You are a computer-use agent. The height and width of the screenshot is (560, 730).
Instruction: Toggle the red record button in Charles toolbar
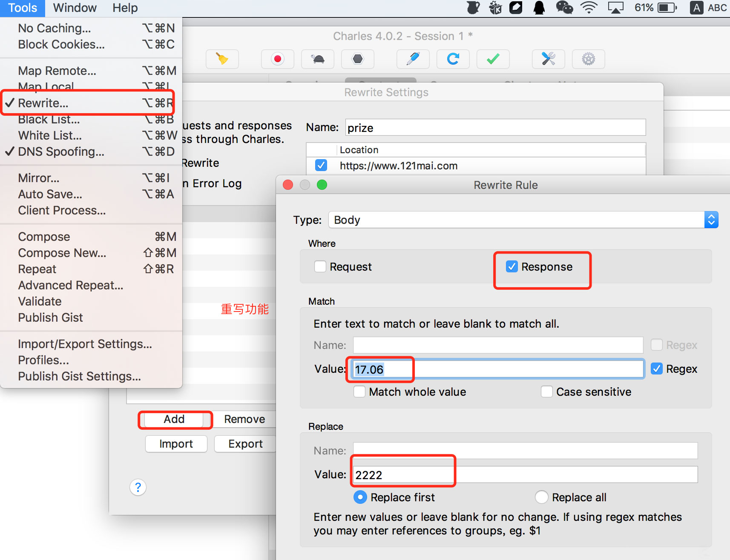click(x=278, y=59)
